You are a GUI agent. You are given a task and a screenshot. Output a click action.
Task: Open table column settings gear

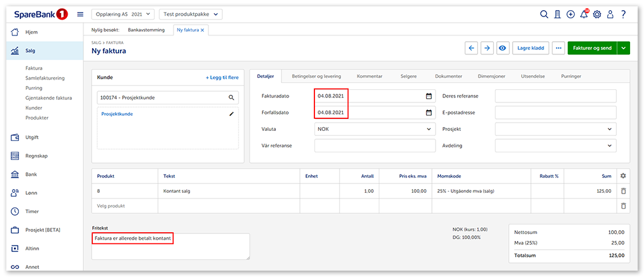point(623,176)
